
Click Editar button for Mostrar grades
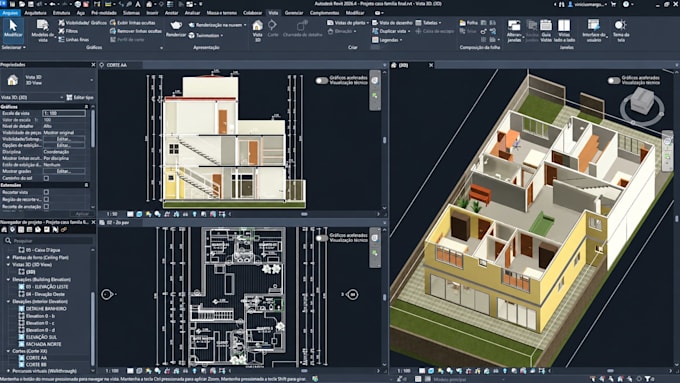coord(64,171)
